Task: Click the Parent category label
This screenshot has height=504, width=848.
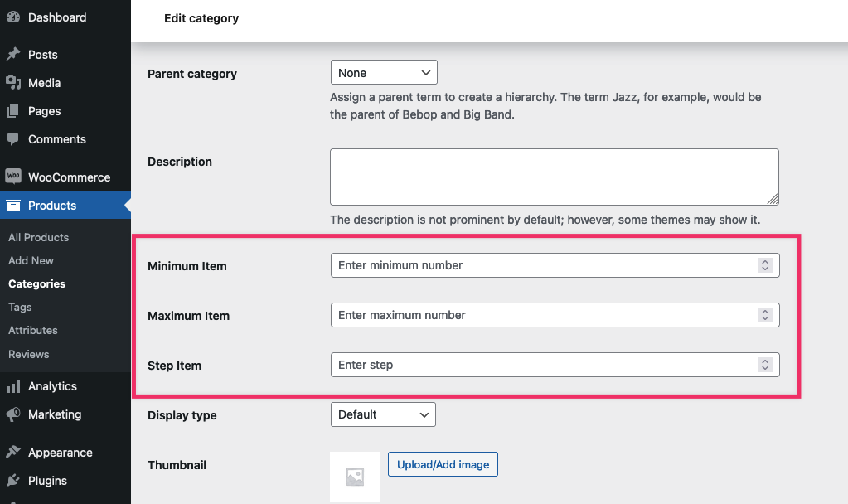Action: click(192, 74)
